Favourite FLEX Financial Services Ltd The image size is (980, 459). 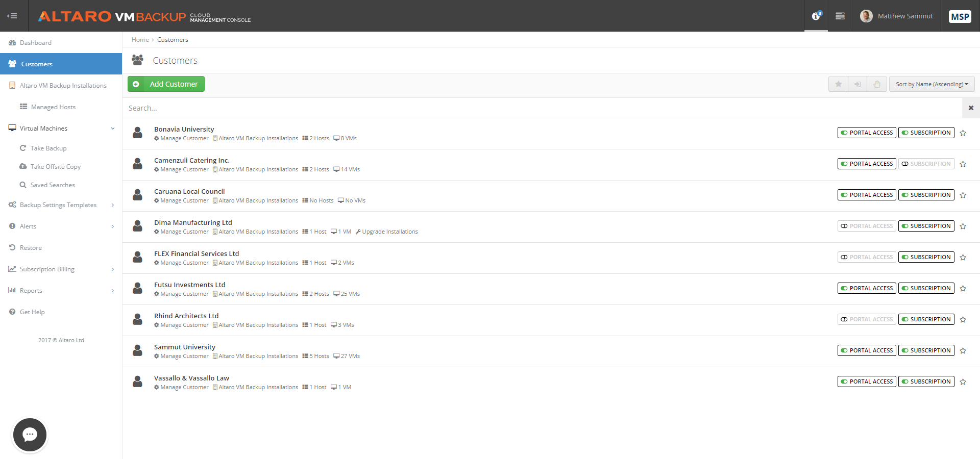963,258
